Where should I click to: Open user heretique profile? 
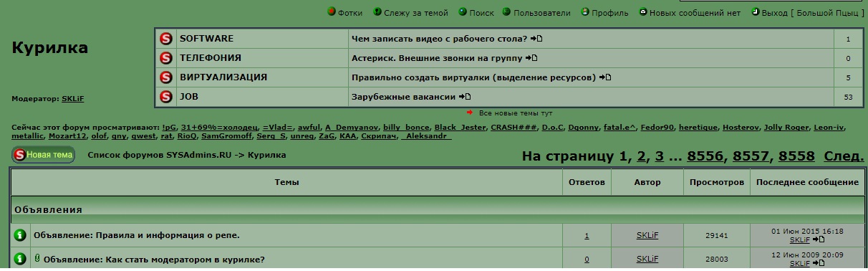coord(698,128)
